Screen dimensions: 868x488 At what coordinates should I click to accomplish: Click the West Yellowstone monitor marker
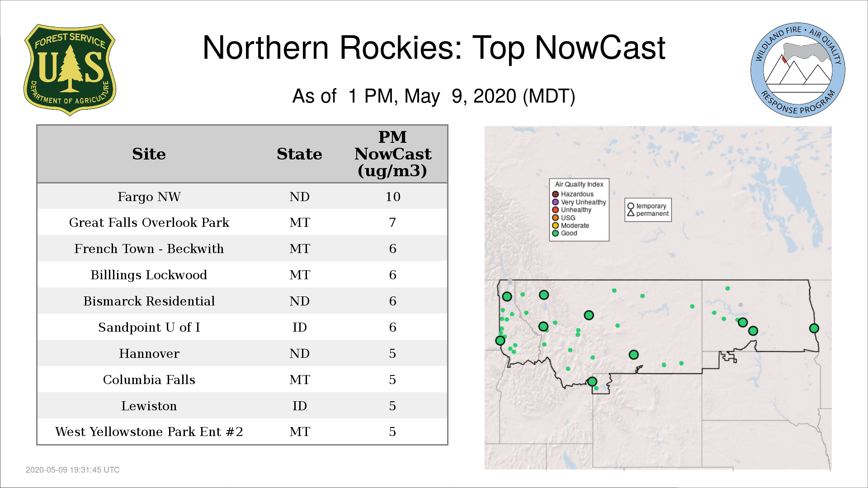tap(592, 382)
